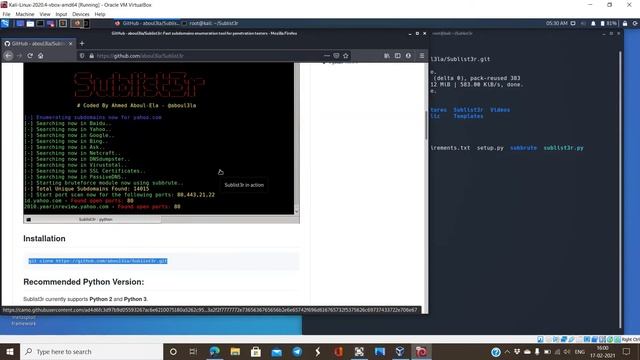640x360 pixels.
Task: Open Microsoft Store from the taskbar
Action: click(x=256, y=351)
